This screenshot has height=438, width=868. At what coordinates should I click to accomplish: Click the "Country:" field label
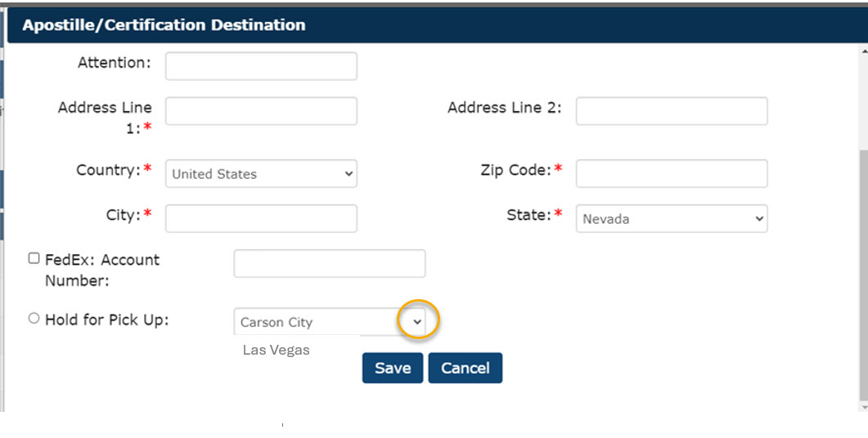108,170
